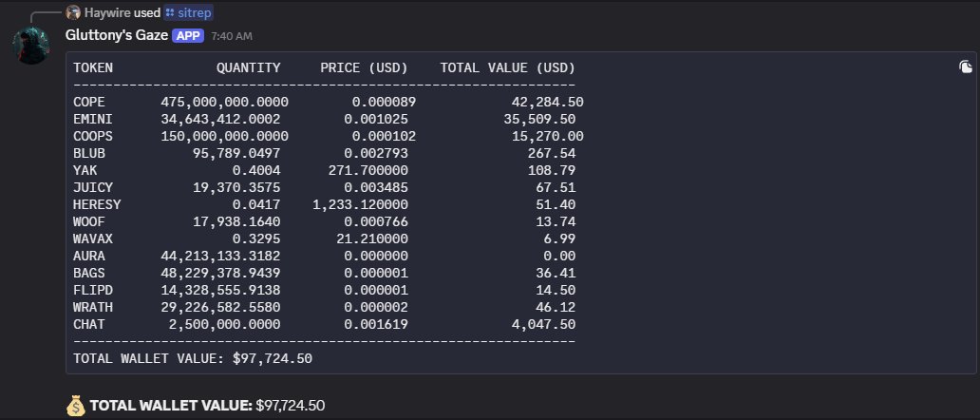
Task: Click the WOOF token name
Action: tap(88, 221)
